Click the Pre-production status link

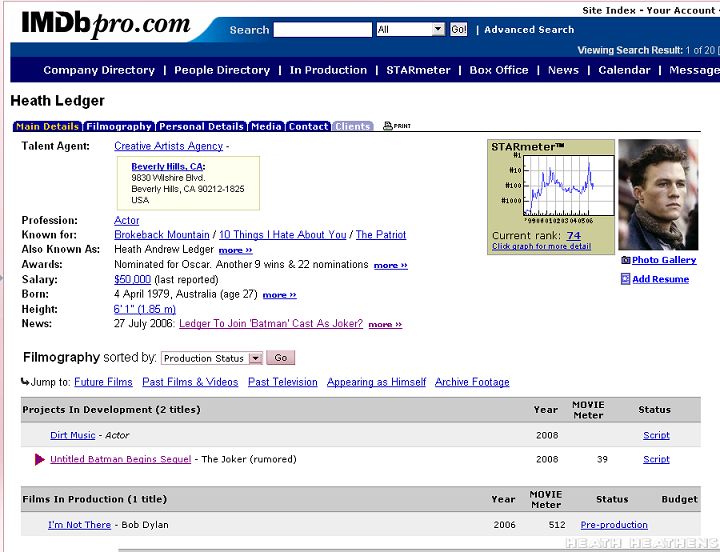tap(614, 525)
